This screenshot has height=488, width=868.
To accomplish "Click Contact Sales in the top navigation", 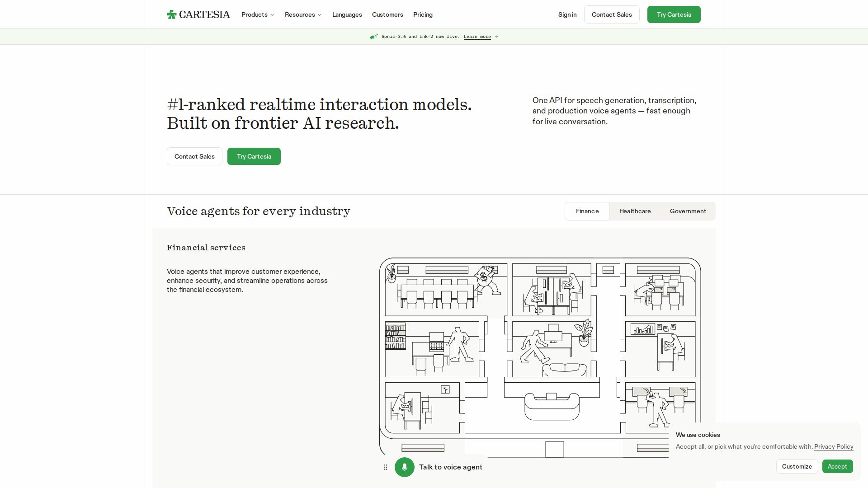I will pos(612,14).
